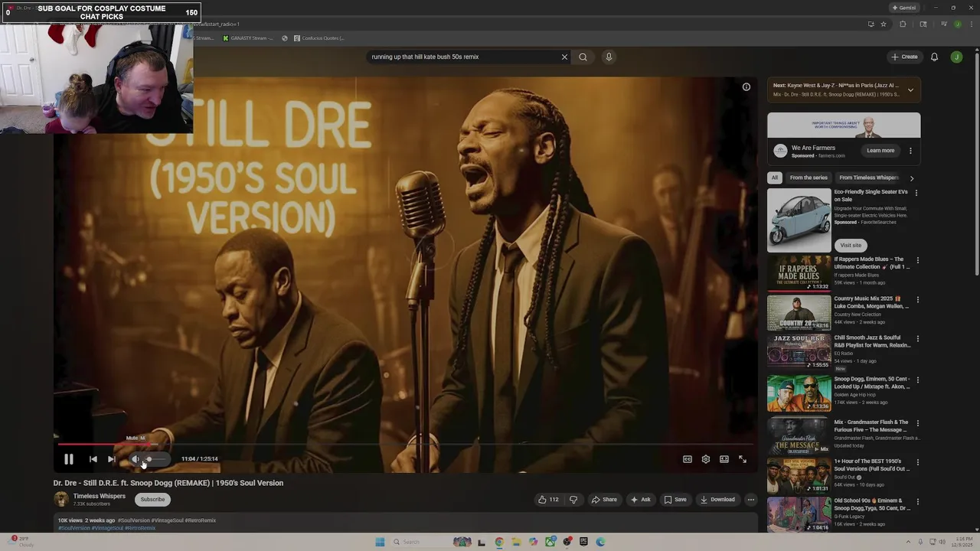Open Old School 90s video title
Image resolution: width=980 pixels, height=551 pixels.
click(871, 504)
